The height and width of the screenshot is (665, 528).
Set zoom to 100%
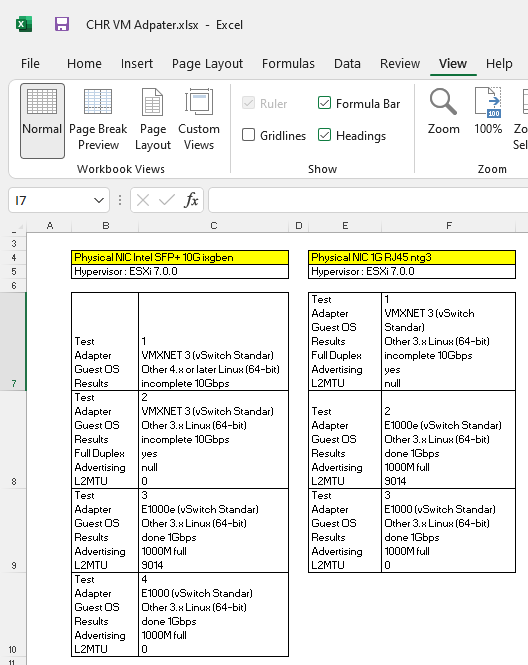488,112
